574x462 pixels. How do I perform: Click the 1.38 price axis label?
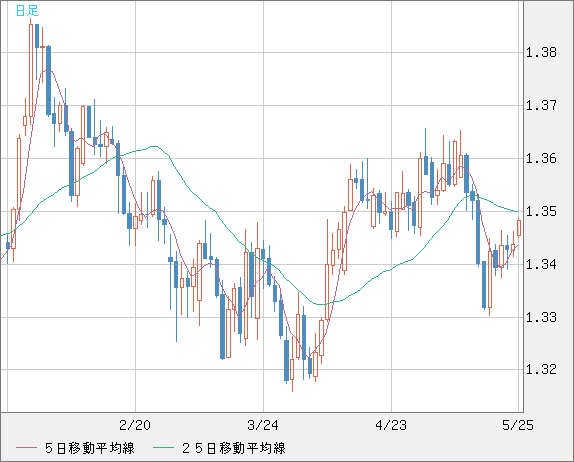[541, 52]
